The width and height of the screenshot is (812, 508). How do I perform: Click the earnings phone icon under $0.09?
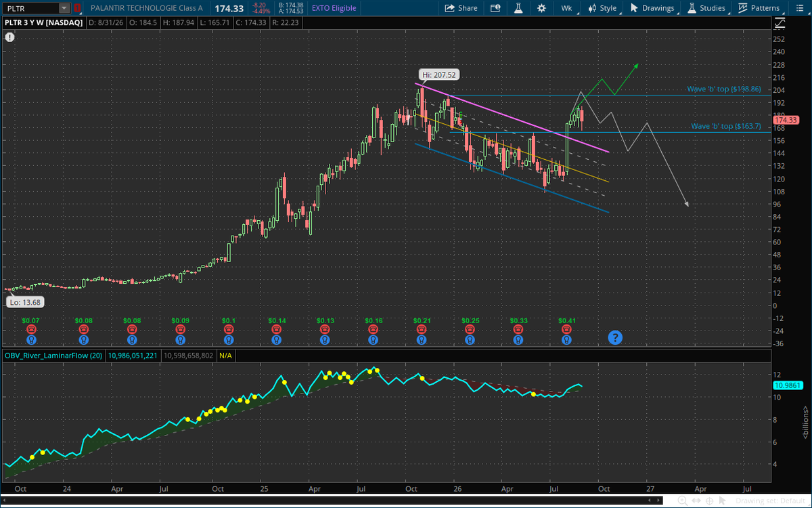click(x=181, y=329)
